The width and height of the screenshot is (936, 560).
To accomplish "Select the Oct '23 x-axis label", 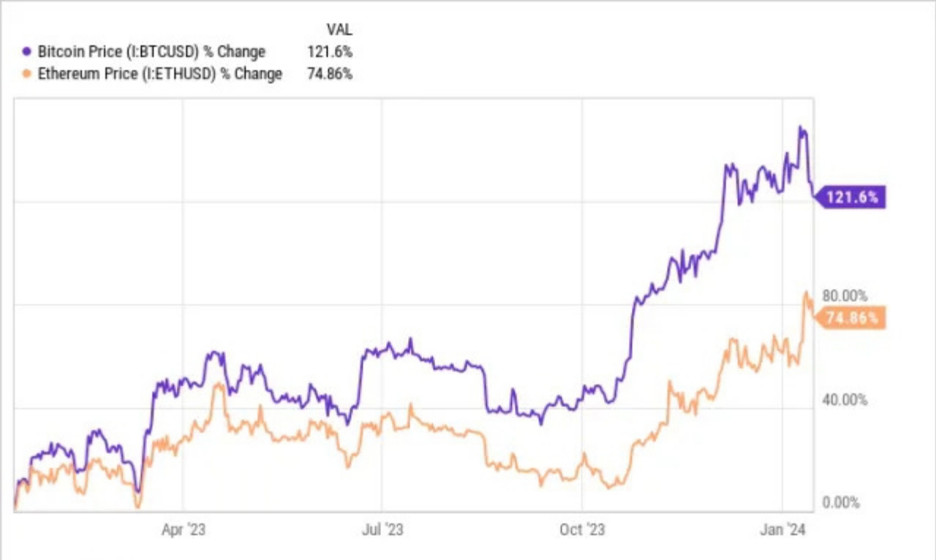I will 582,529.
